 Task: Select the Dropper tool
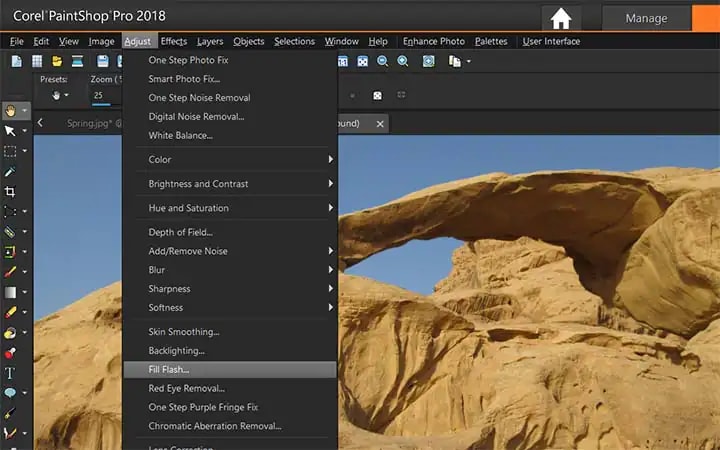[10, 171]
